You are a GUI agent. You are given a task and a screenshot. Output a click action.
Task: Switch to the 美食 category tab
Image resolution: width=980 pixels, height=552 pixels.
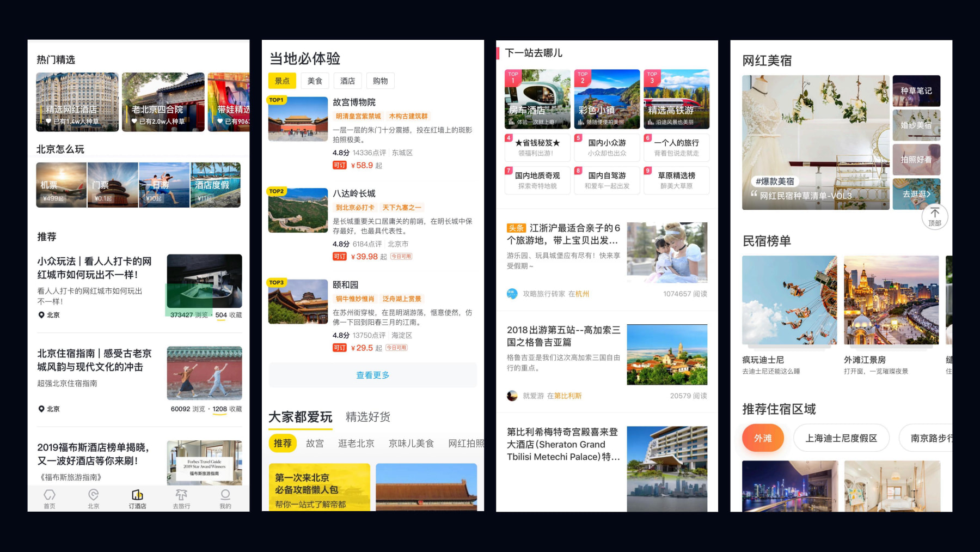tap(315, 81)
